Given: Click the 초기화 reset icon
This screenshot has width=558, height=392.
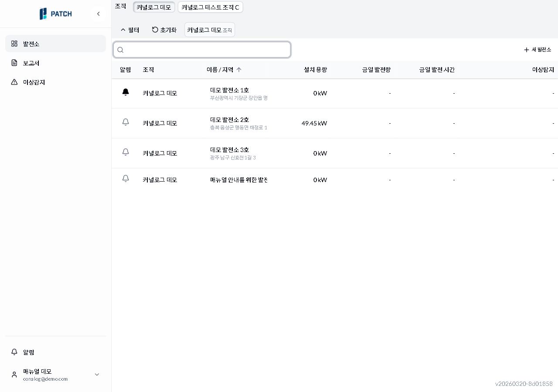Looking at the screenshot, I should click(154, 29).
